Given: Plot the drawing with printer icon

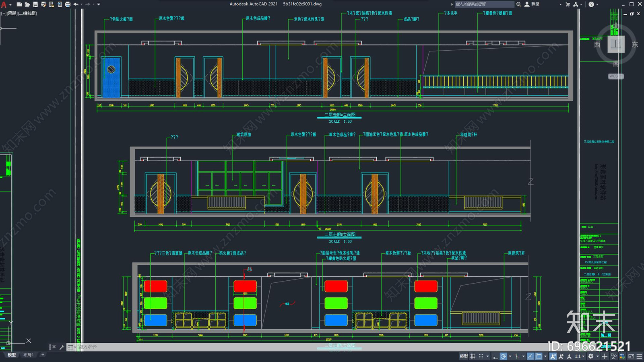Looking at the screenshot, I should tap(68, 4).
